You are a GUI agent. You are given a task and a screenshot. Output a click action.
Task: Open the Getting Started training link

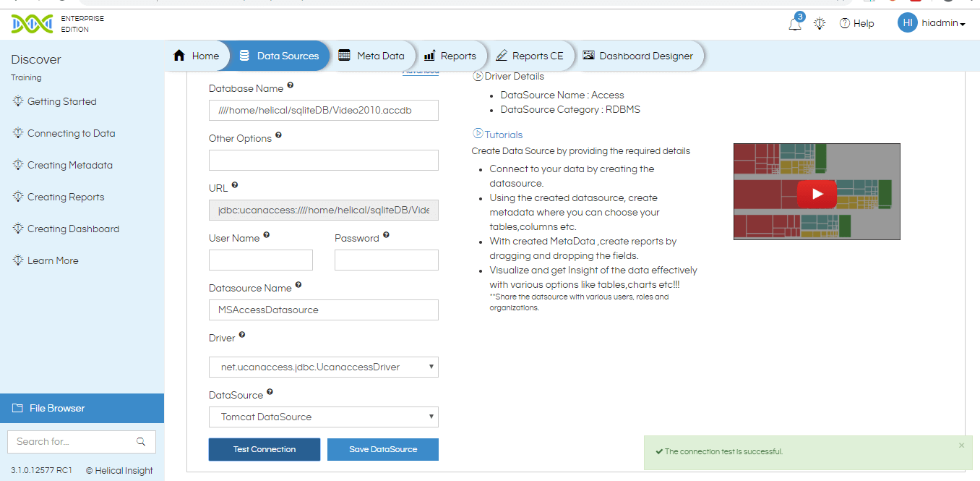(62, 101)
